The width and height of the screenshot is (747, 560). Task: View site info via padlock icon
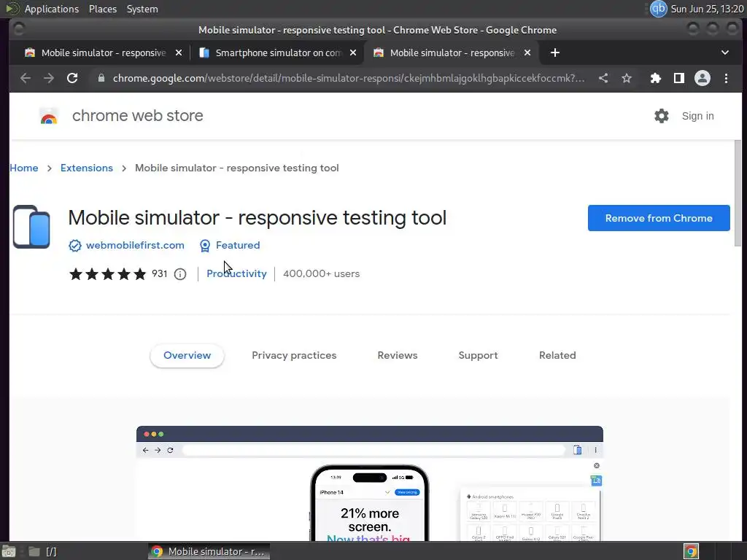click(101, 78)
